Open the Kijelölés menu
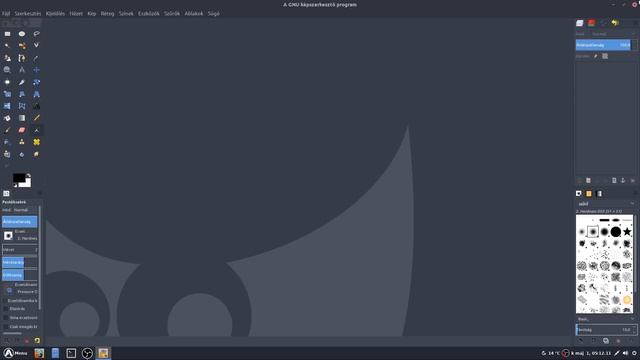Viewport: 640px width, 360px height. pos(55,13)
